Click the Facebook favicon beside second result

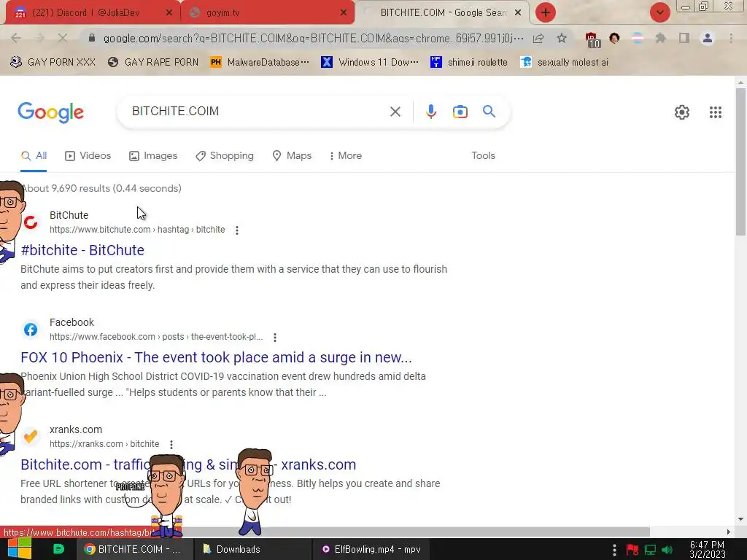(x=31, y=330)
